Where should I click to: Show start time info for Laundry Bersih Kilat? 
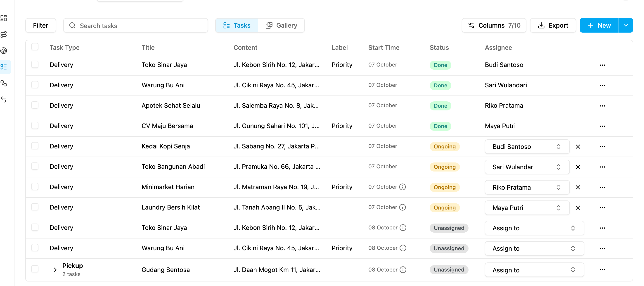pyautogui.click(x=402, y=207)
